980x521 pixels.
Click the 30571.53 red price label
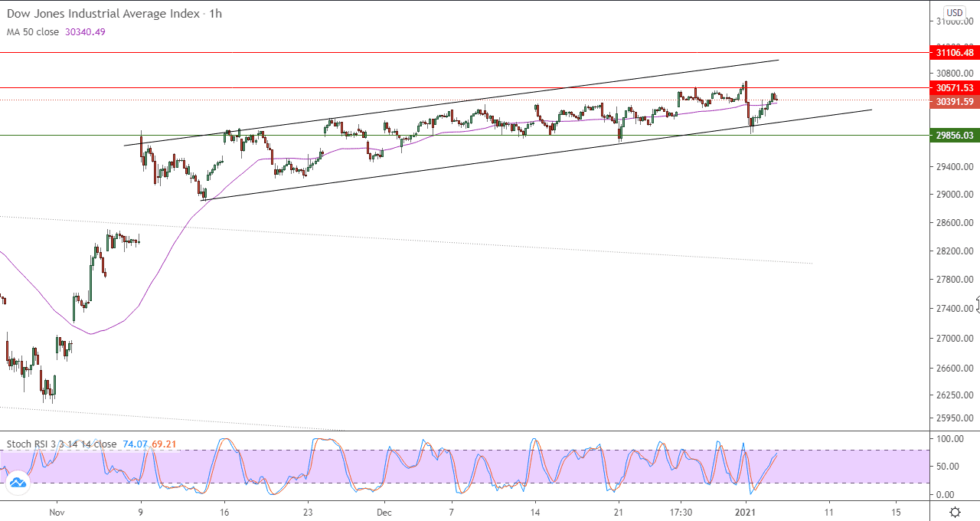pyautogui.click(x=954, y=88)
